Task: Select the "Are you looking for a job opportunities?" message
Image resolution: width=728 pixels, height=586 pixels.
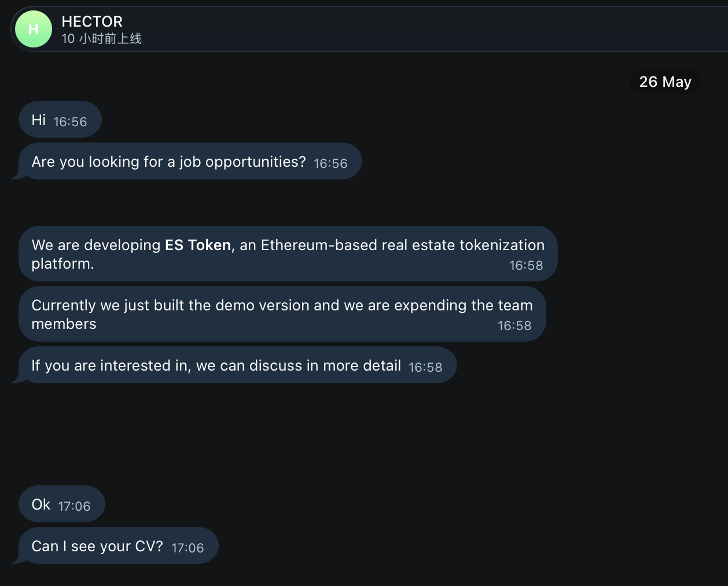Action: click(x=190, y=161)
